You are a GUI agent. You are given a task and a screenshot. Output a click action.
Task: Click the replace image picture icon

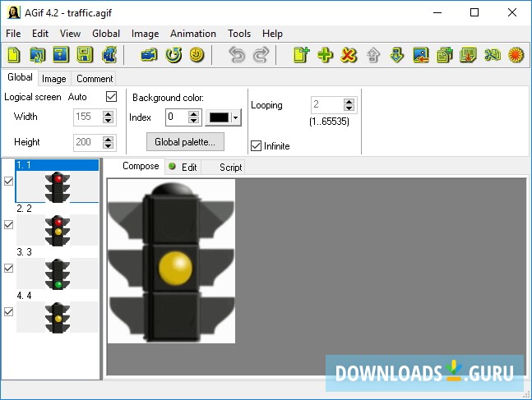pyautogui.click(x=421, y=55)
